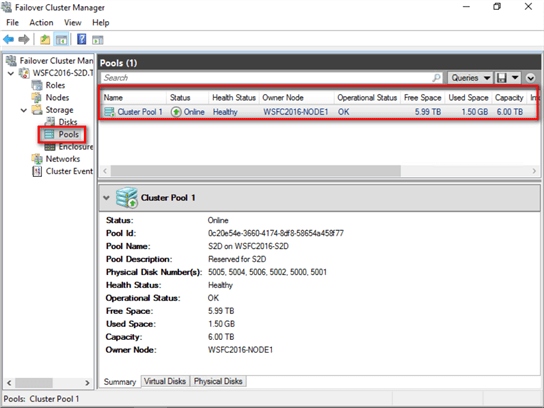Collapse the Storage tree node
The width and height of the screenshot is (544, 408).
click(24, 110)
